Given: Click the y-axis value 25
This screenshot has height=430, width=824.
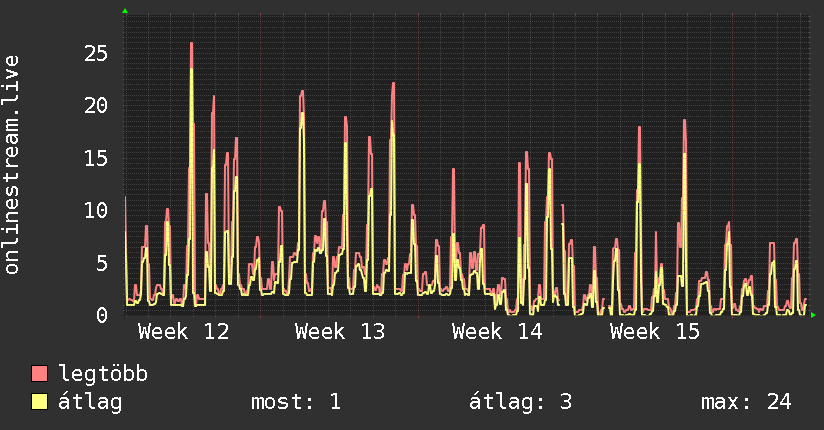Looking at the screenshot, I should [x=96, y=53].
